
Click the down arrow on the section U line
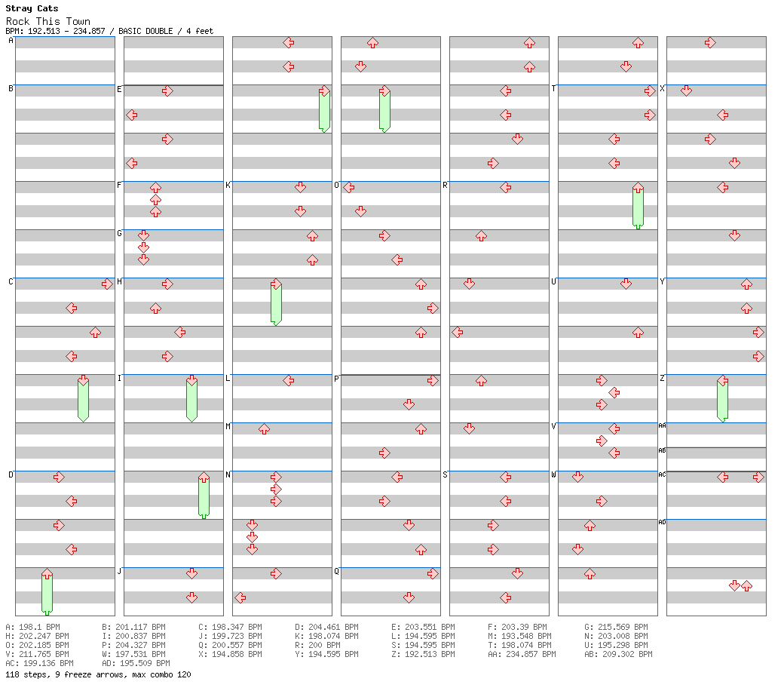tap(626, 284)
